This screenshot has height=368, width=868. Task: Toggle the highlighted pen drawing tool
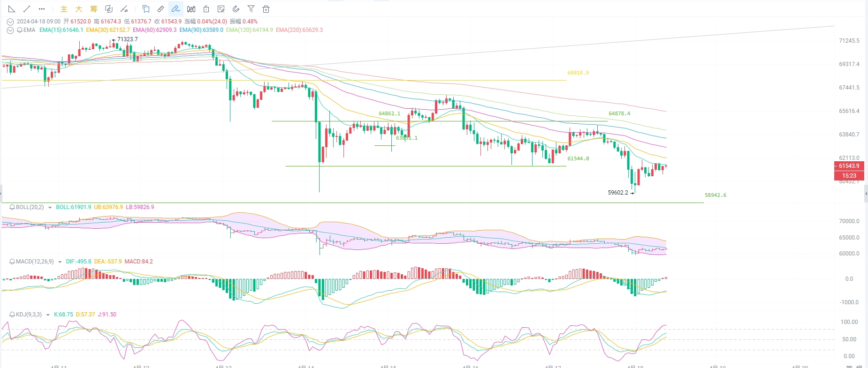[176, 9]
